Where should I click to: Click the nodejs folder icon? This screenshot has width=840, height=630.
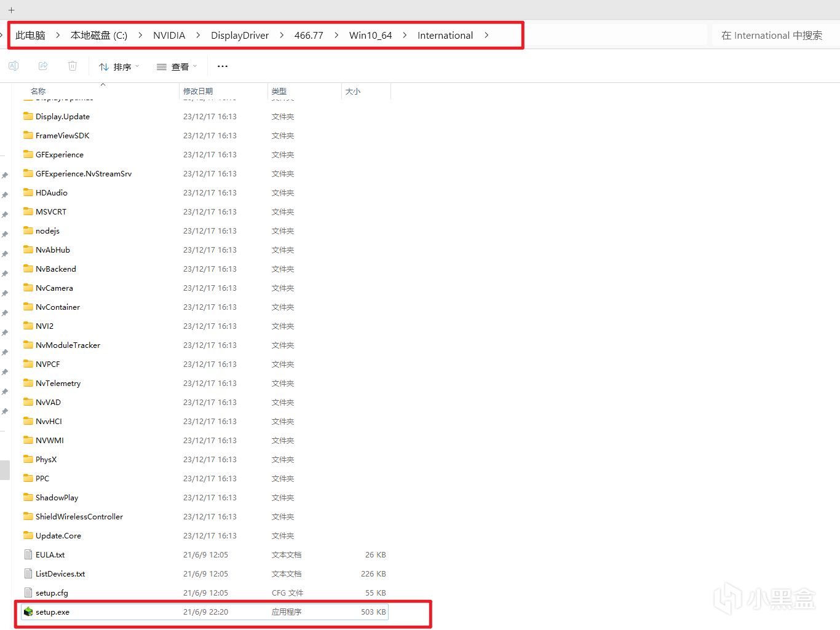tap(28, 230)
